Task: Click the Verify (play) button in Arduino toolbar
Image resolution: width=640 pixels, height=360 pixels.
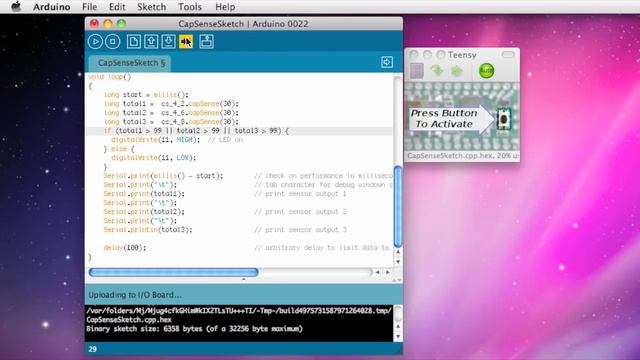Action: click(95, 42)
